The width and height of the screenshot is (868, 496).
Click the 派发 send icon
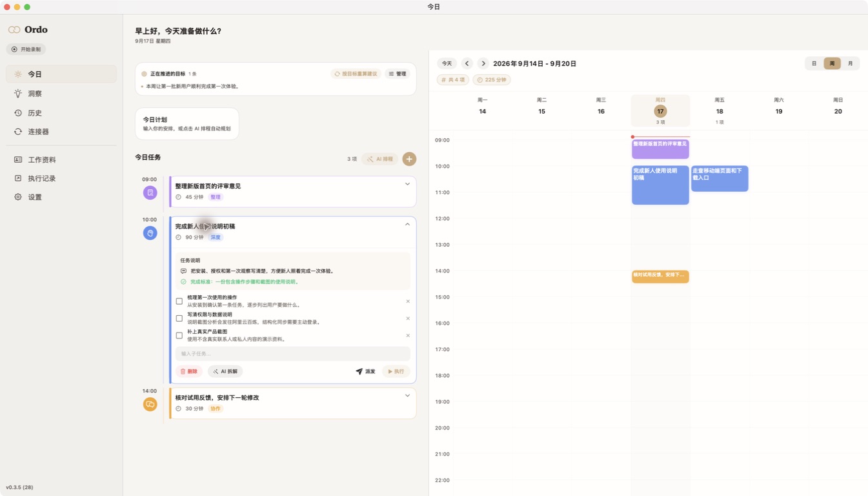tap(359, 371)
